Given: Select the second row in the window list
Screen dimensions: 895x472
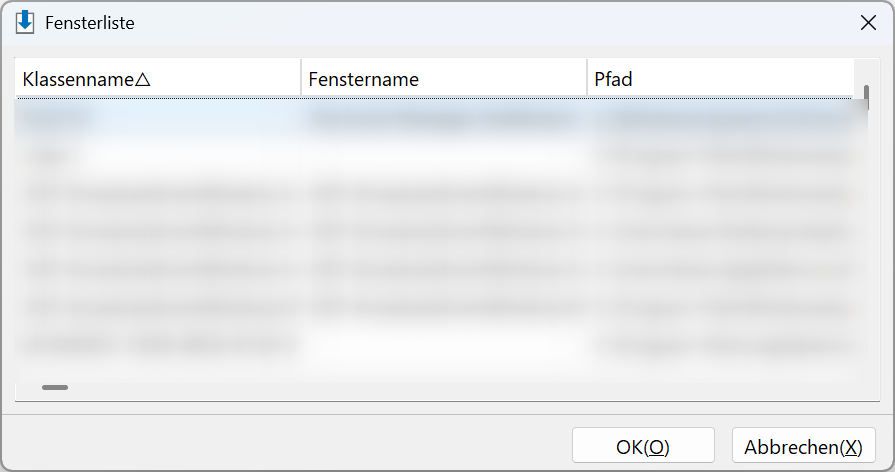Looking at the screenshot, I should (x=434, y=156).
